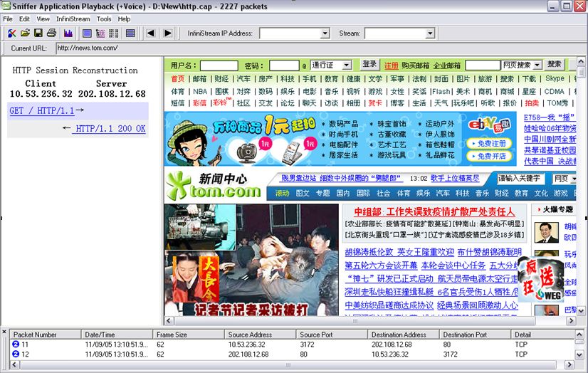Image resolution: width=588 pixels, height=373 pixels.
Task: Sort by the Packet Number column header
Action: [46, 335]
